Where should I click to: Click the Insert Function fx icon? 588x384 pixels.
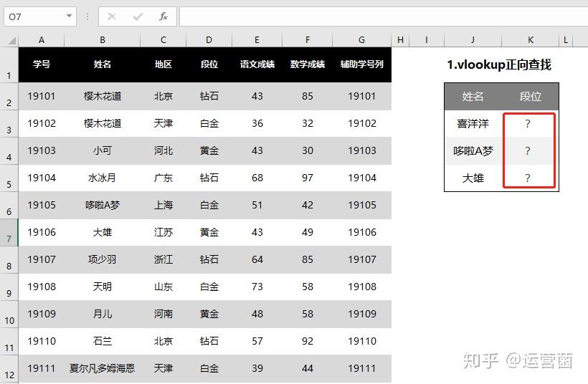[x=163, y=16]
